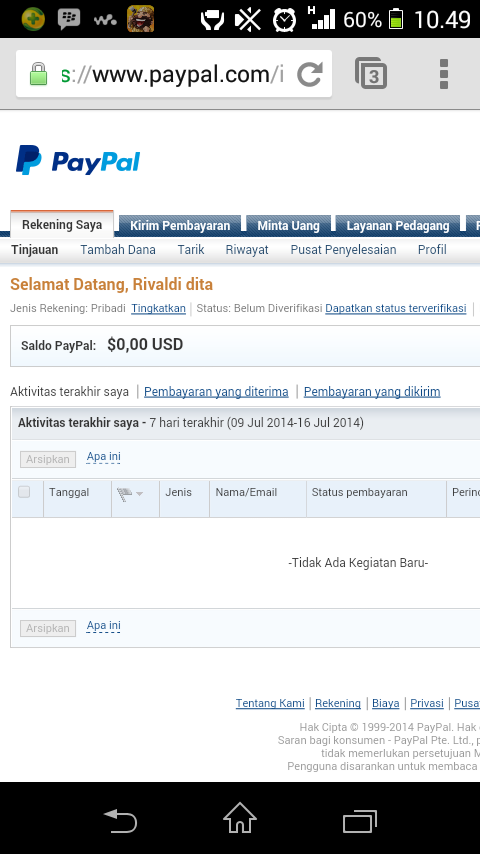Click the Tingkatkan upgrade link
480x854 pixels.
click(x=158, y=308)
